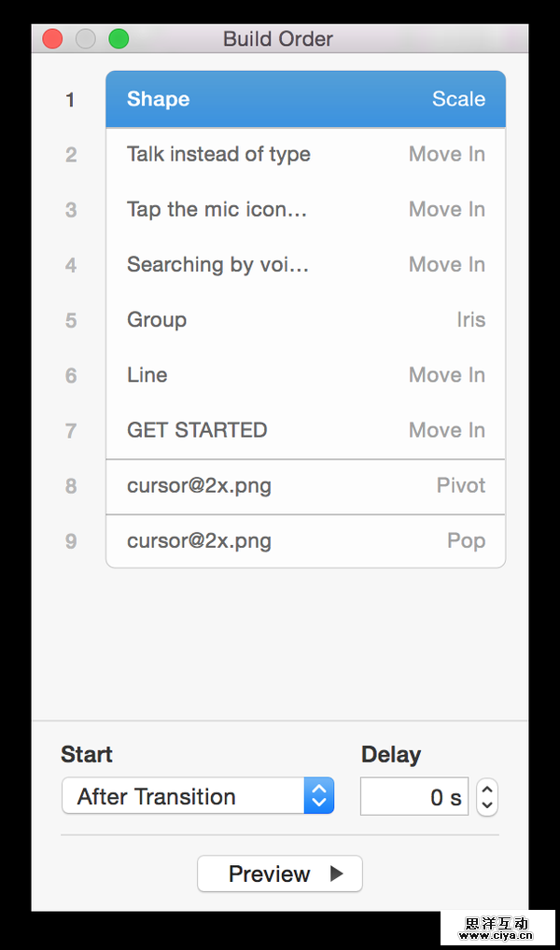The height and width of the screenshot is (950, 560).
Task: Select the Shape build row
Action: point(305,99)
